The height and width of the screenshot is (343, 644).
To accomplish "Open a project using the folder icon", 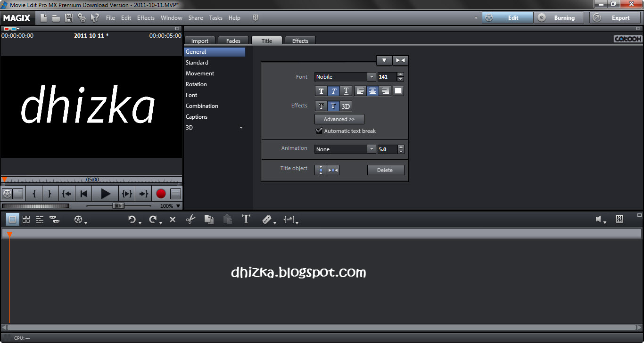I will [x=56, y=18].
